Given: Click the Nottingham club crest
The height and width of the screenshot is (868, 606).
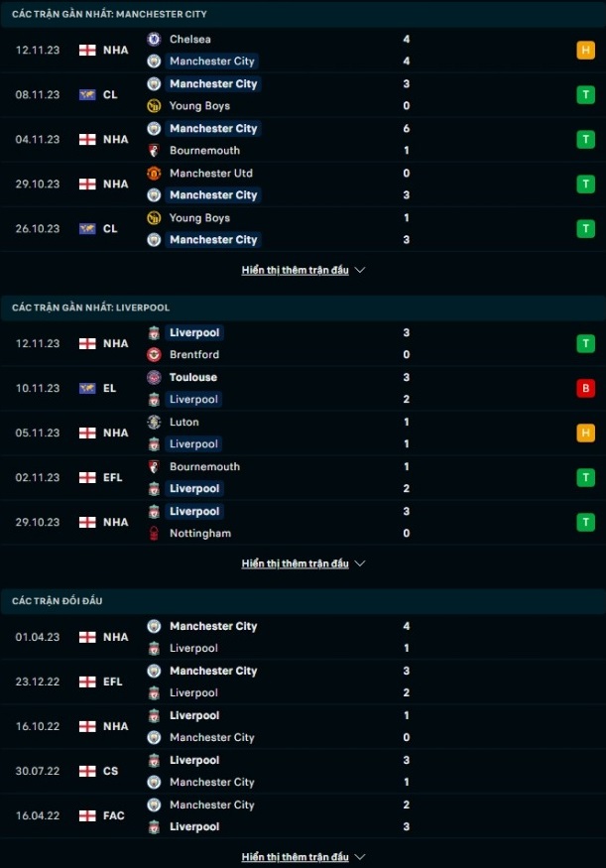Looking at the screenshot, I should coord(154,533).
